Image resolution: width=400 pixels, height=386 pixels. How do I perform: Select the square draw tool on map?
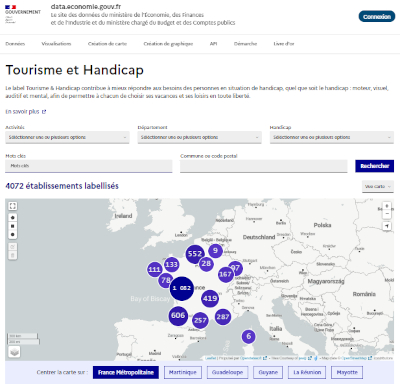point(13,226)
